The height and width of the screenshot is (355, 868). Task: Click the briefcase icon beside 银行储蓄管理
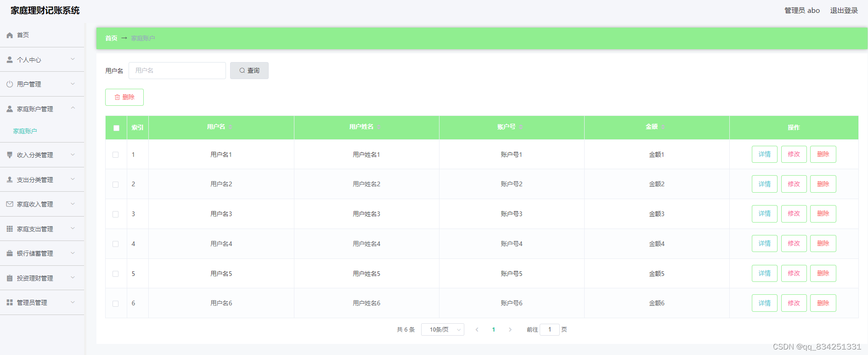[x=10, y=253]
